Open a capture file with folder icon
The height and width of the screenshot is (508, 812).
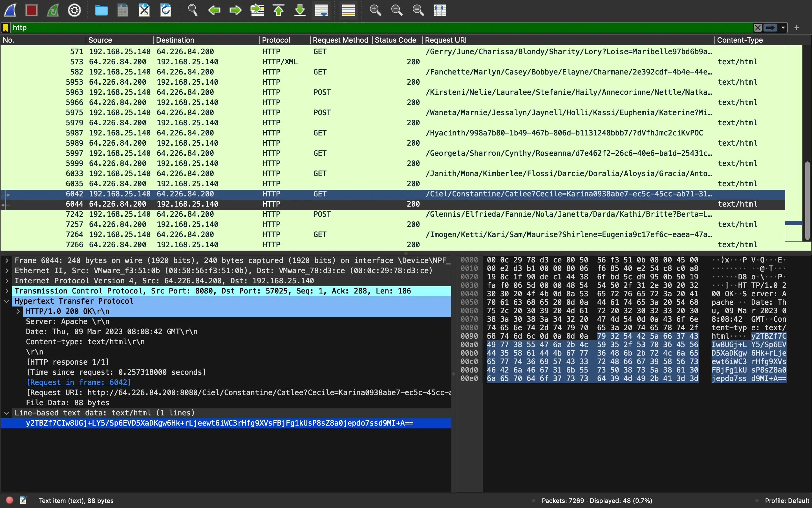(101, 10)
